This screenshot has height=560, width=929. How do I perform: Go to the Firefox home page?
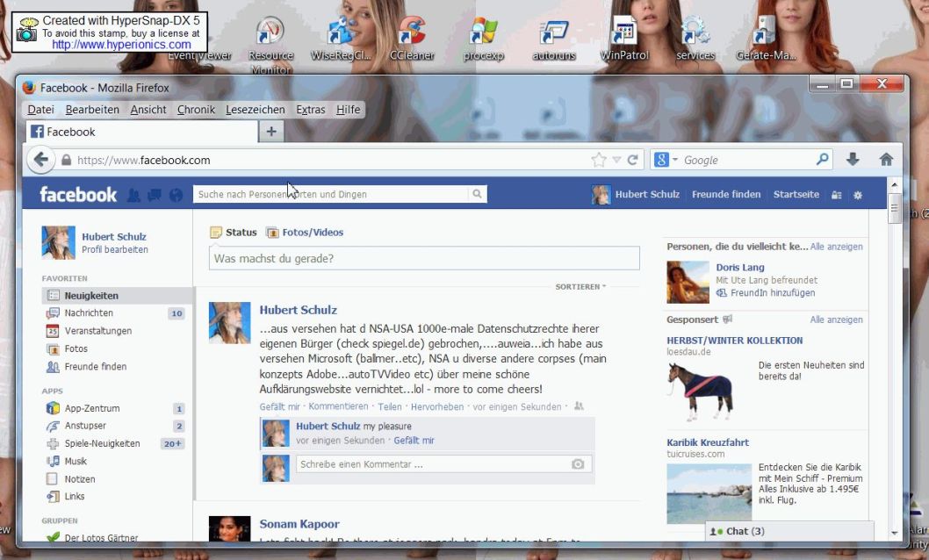tap(886, 159)
